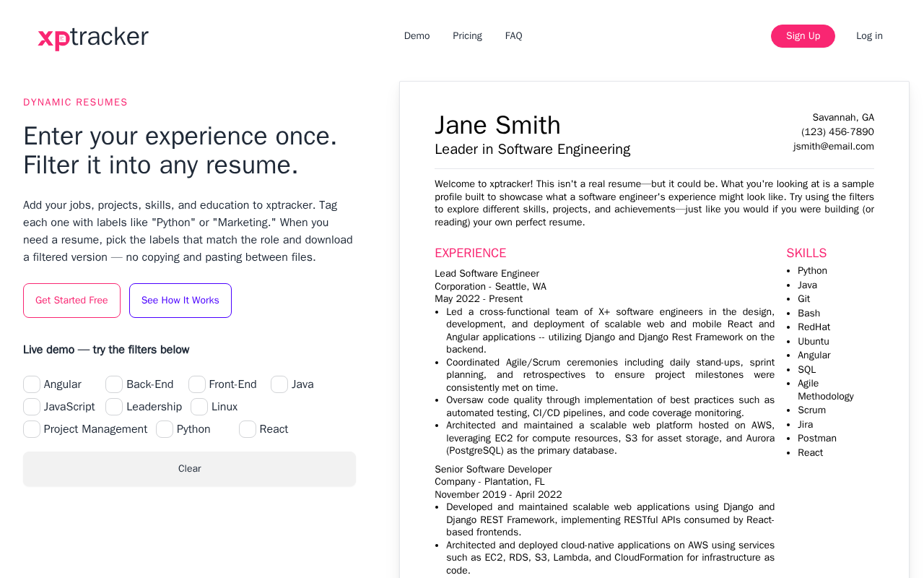Click the Jane Smith resume name
The image size is (924, 578).
tap(497, 125)
